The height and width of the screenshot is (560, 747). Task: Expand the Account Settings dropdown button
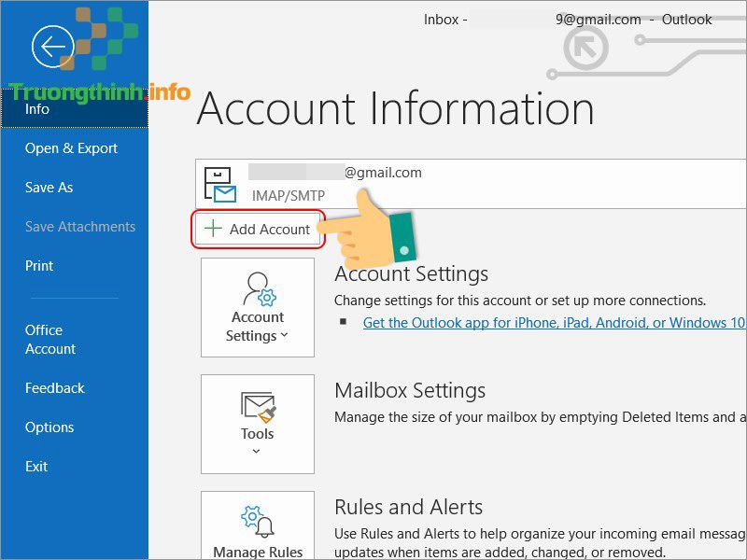click(258, 308)
